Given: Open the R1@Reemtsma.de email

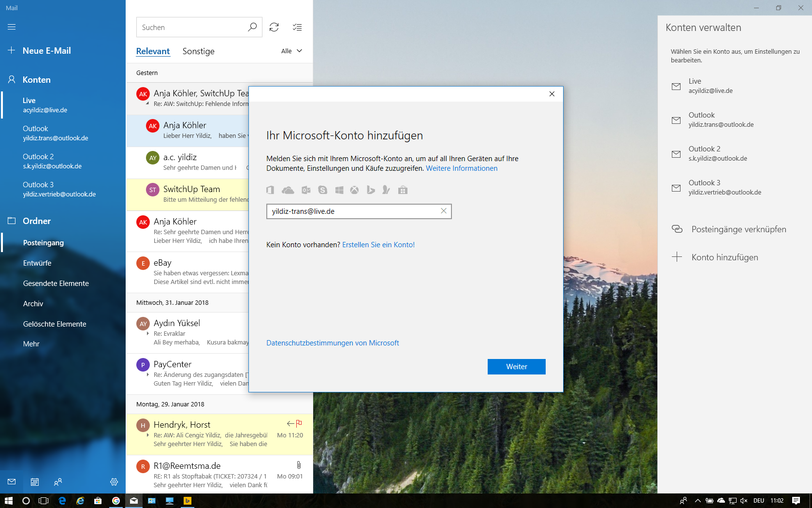Looking at the screenshot, I should coord(219,475).
